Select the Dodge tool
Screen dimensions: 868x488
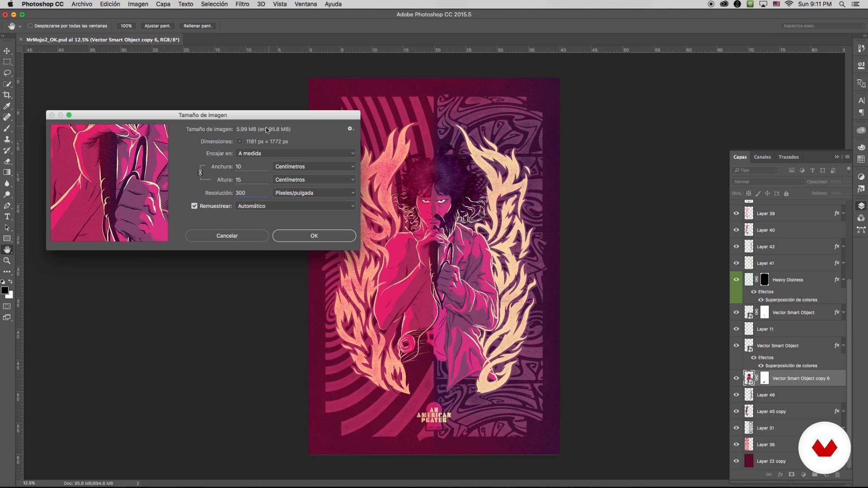pos(7,194)
